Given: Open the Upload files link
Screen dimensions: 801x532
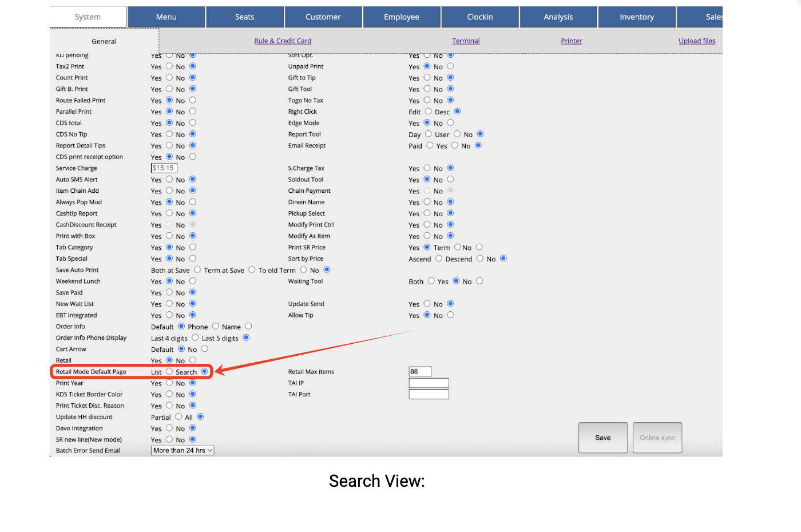Looking at the screenshot, I should (697, 41).
